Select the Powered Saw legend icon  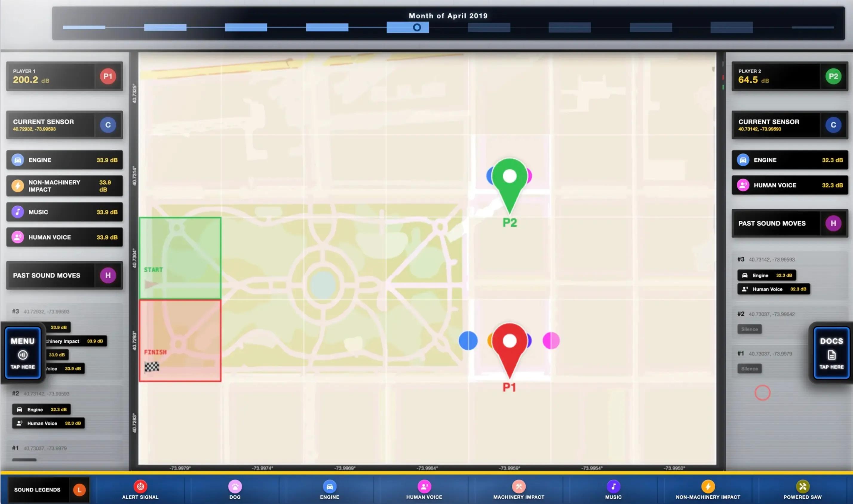coord(803,486)
